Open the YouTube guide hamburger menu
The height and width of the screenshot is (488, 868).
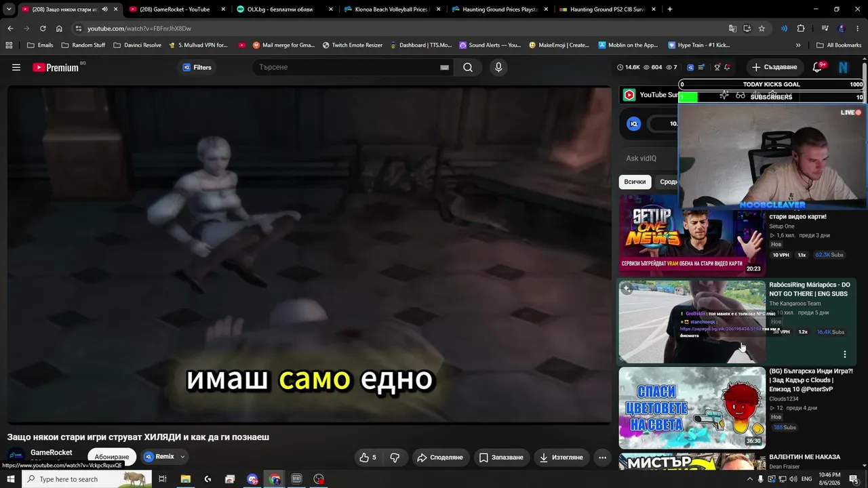coord(16,67)
